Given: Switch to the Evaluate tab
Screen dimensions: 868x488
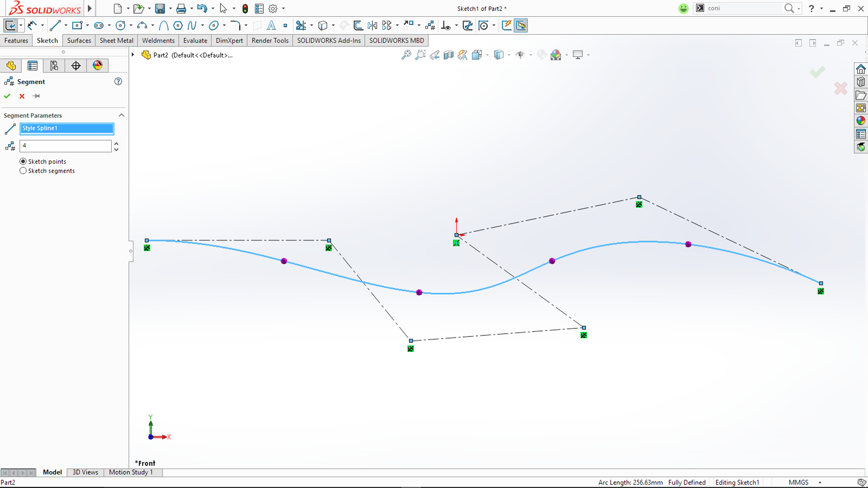Looking at the screenshot, I should click(x=195, y=40).
